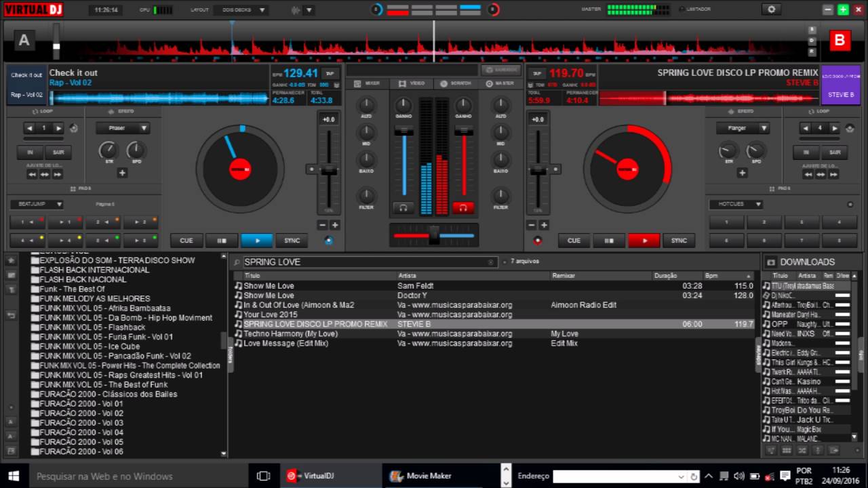The height and width of the screenshot is (488, 868).
Task: Select track Techno Harmony (My Love)
Action: [494, 333]
